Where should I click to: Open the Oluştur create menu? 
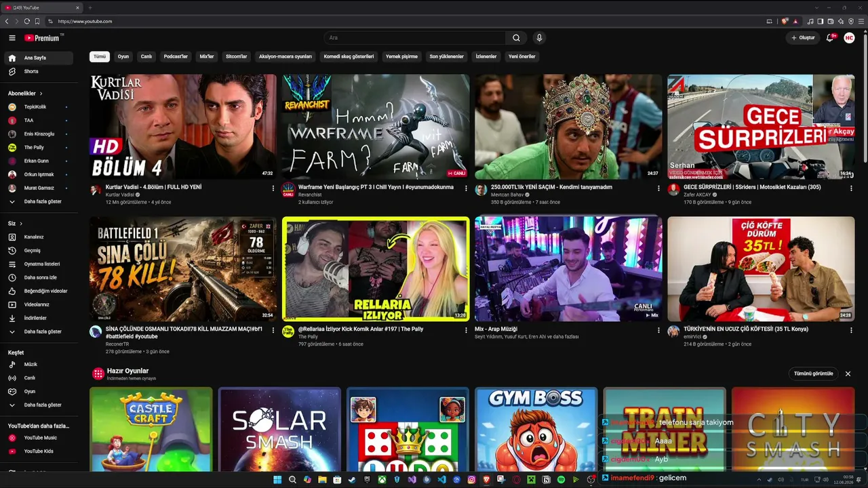(x=803, y=38)
